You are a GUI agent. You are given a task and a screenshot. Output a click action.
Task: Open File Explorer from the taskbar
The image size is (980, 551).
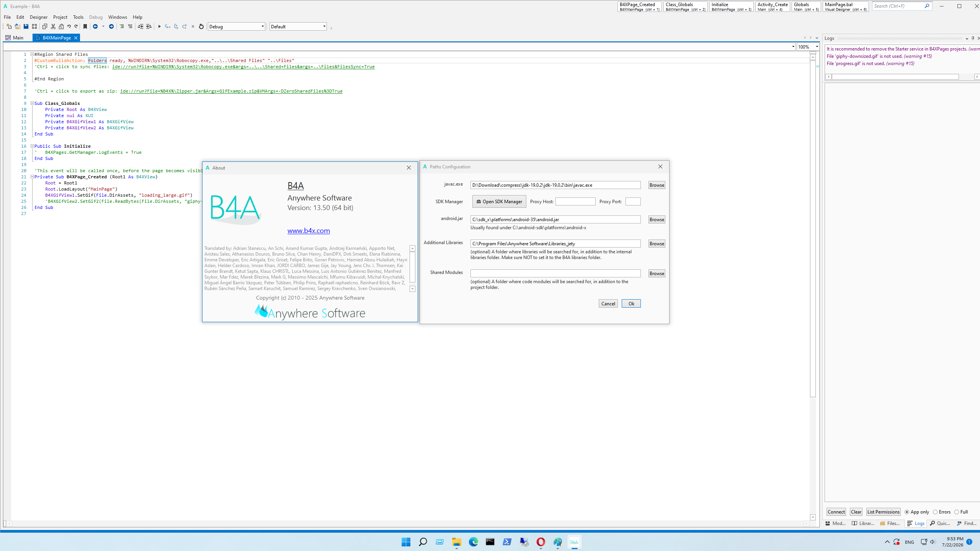click(456, 542)
